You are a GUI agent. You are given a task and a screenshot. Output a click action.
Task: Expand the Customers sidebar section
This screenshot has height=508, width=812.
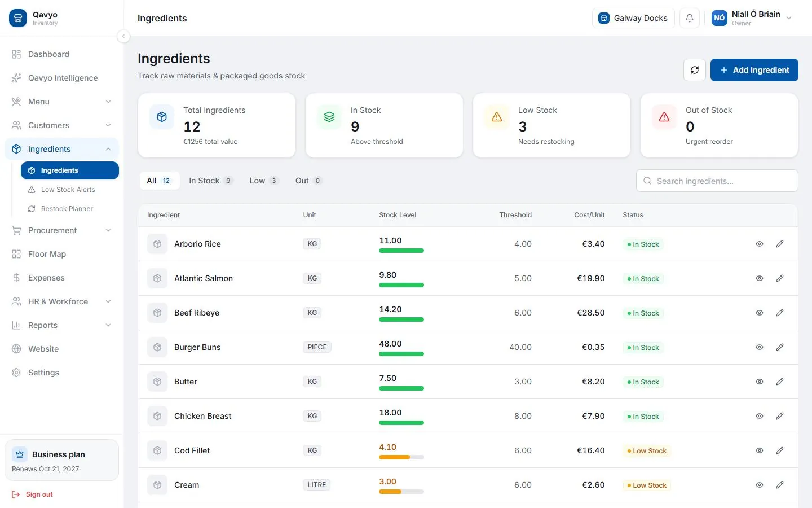(x=62, y=125)
